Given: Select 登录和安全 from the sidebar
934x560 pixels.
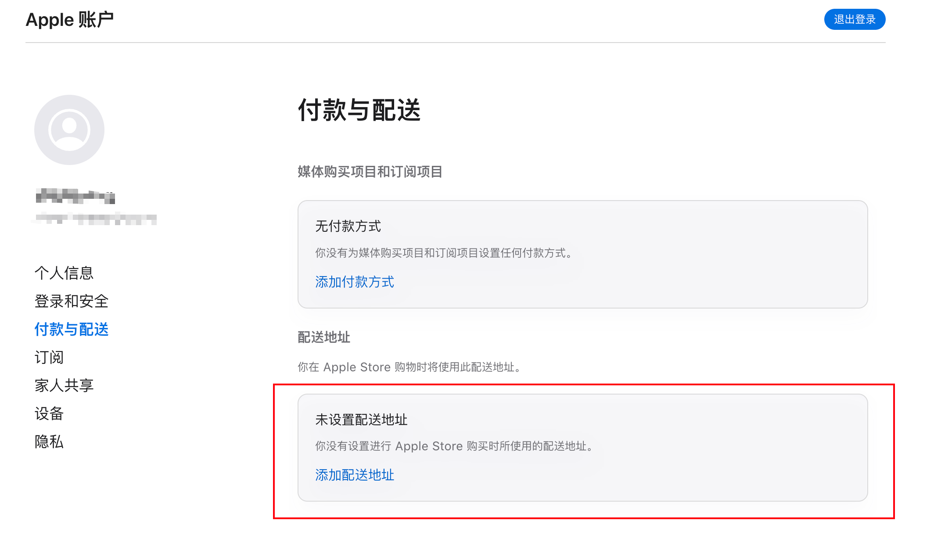Looking at the screenshot, I should tap(72, 301).
